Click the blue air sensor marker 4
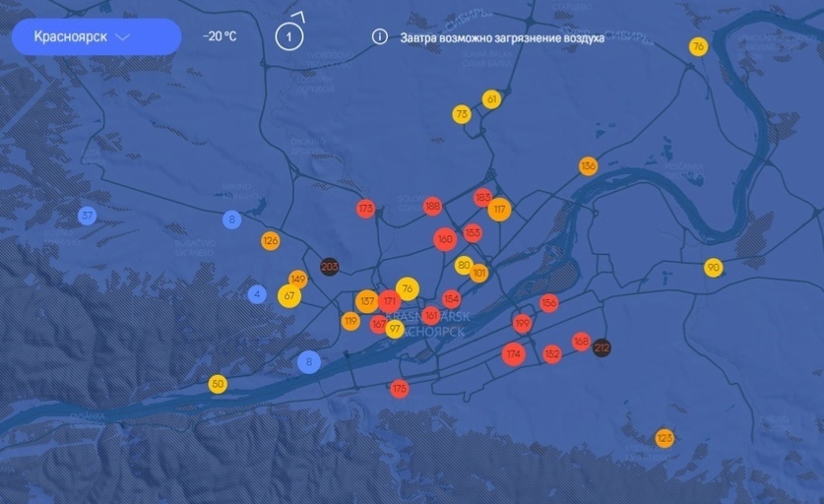Viewport: 824px width, 504px height. (257, 293)
